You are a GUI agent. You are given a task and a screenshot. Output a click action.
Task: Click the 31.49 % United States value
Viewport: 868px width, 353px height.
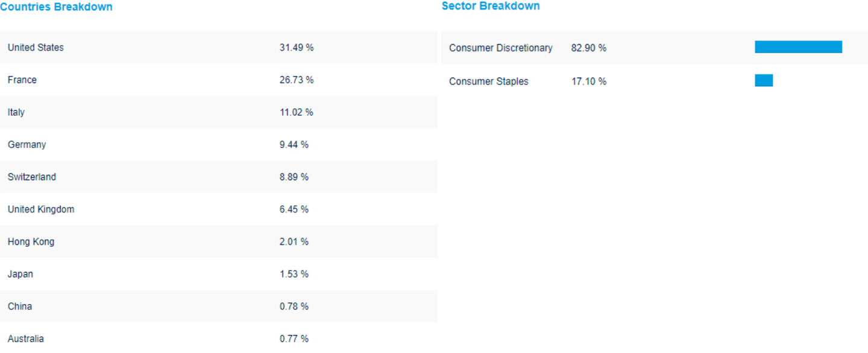tap(297, 48)
